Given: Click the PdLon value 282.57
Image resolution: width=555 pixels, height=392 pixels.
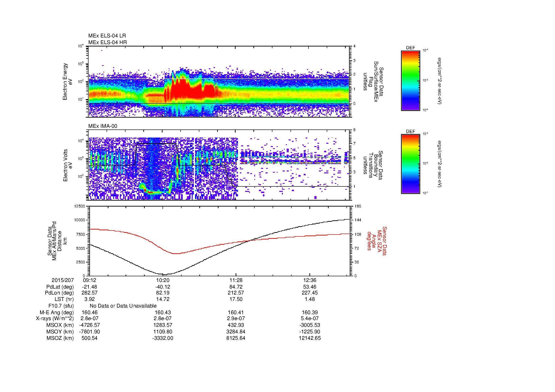Looking at the screenshot, I should click(90, 293).
